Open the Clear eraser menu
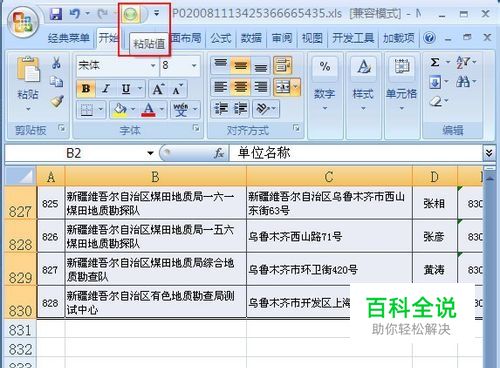This screenshot has height=368, width=500. click(439, 101)
